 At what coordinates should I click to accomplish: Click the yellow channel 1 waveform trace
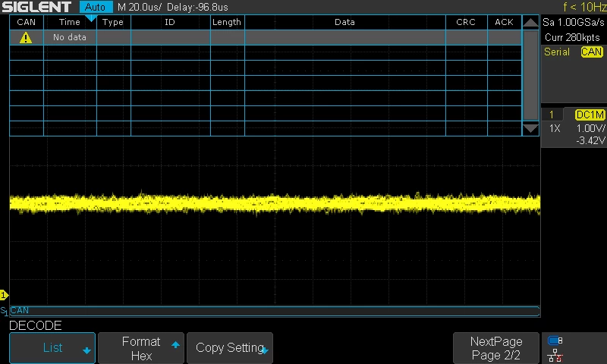point(275,203)
